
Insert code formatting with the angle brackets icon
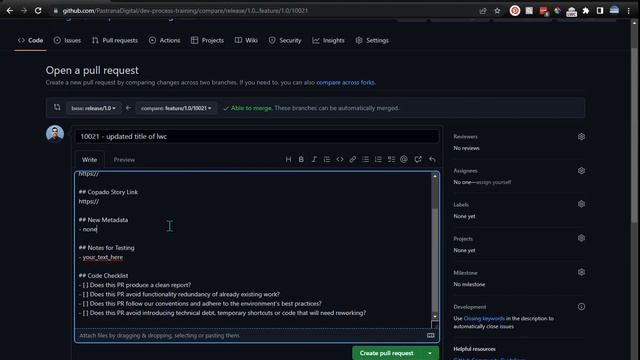(340, 159)
